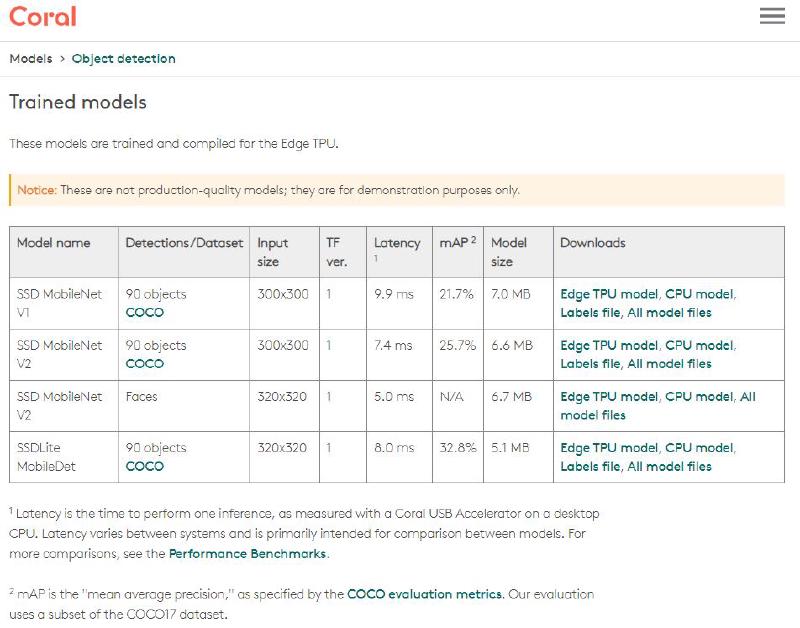
Task: Open the hamburger navigation menu
Action: [771, 16]
